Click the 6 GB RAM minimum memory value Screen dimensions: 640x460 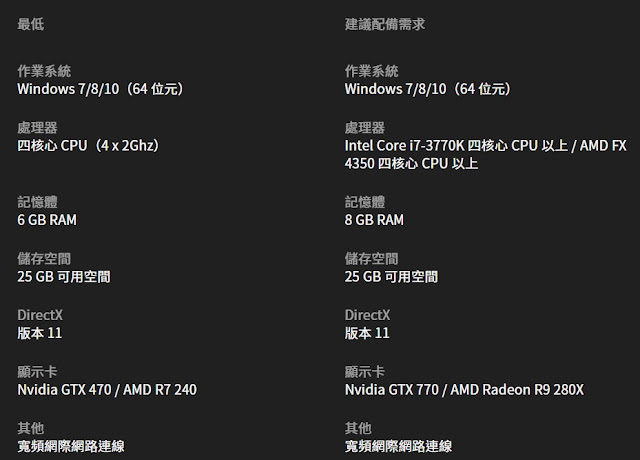pos(47,220)
